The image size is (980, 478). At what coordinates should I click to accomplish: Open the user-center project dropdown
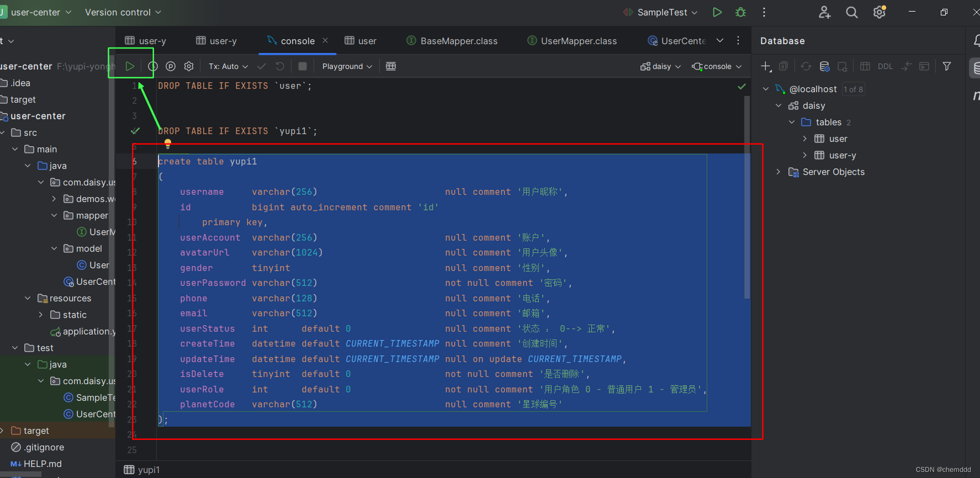coord(36,12)
